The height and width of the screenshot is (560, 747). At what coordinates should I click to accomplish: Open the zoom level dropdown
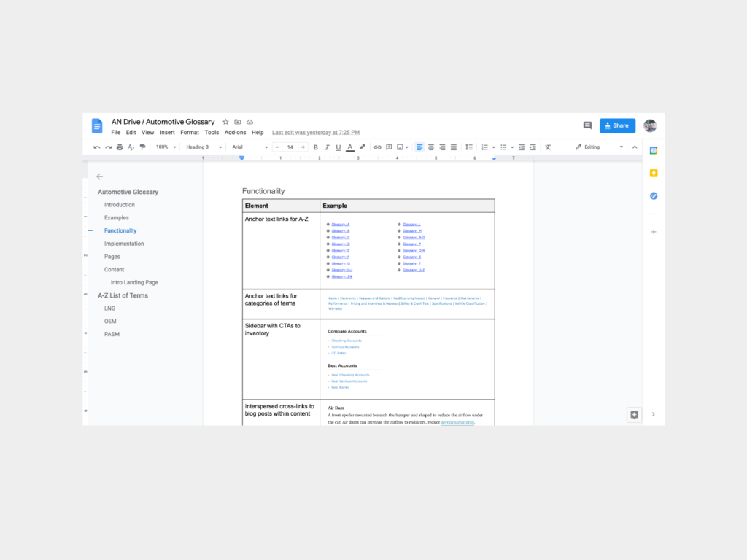[x=166, y=147]
